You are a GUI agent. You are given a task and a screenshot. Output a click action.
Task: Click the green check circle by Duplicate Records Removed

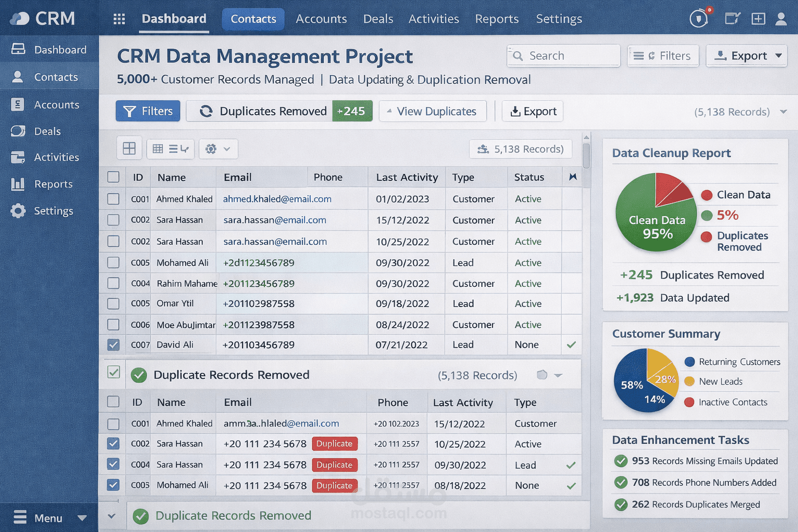[139, 375]
